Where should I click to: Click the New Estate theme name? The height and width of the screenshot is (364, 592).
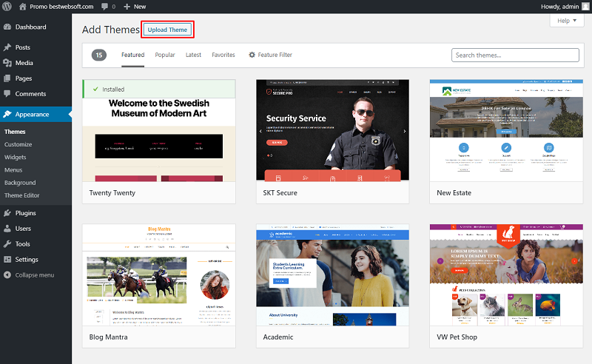point(454,193)
